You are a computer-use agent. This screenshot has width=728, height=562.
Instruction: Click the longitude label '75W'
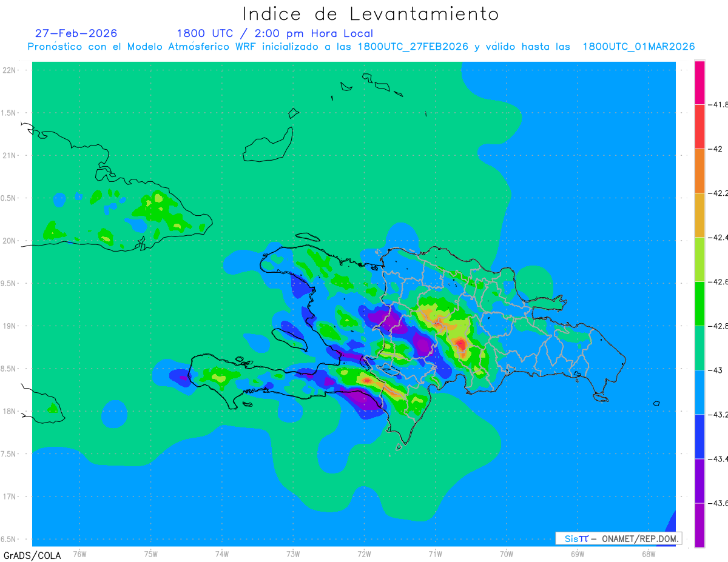point(151,553)
